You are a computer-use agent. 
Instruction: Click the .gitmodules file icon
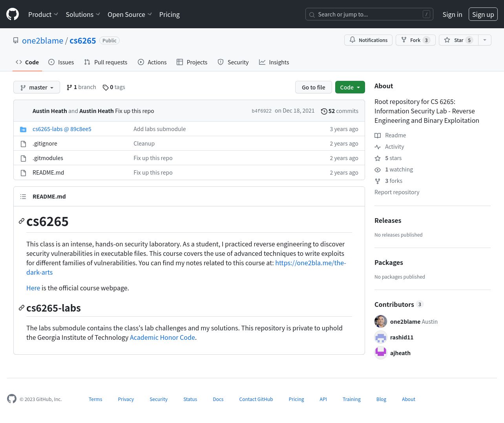[x=23, y=158]
